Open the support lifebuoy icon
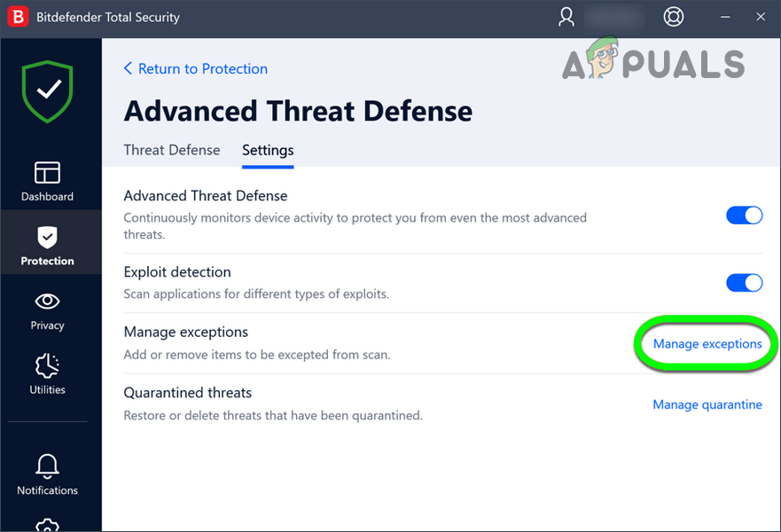Viewport: 781px width, 532px height. [x=673, y=17]
